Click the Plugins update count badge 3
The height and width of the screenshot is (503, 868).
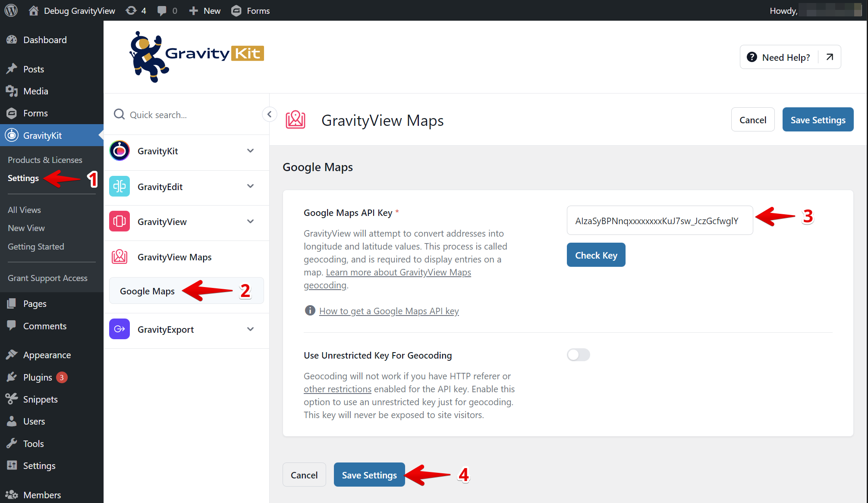[x=62, y=377]
